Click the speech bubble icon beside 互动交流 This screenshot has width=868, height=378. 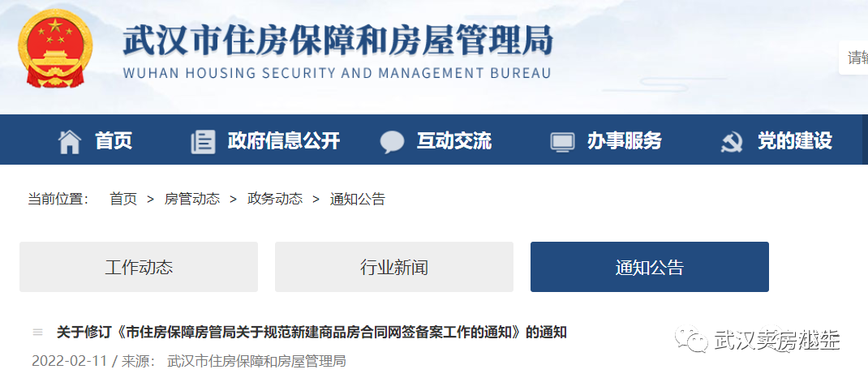[392, 142]
